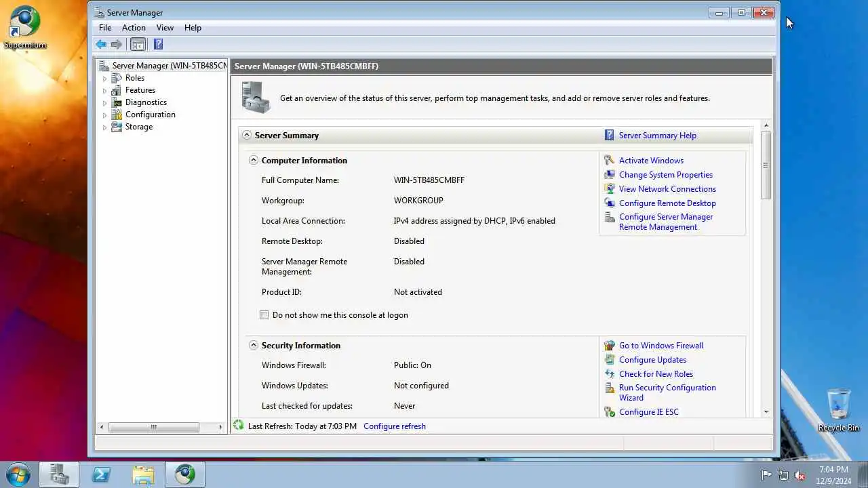Select the Diagnostics tree item label
The width and height of the screenshot is (868, 488).
tap(146, 102)
